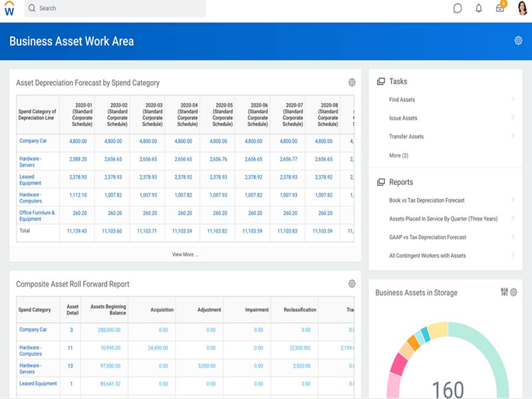Image resolution: width=532 pixels, height=399 pixels.
Task: Open the Composite Asset Roll Forward gear icon
Action: pyautogui.click(x=352, y=284)
